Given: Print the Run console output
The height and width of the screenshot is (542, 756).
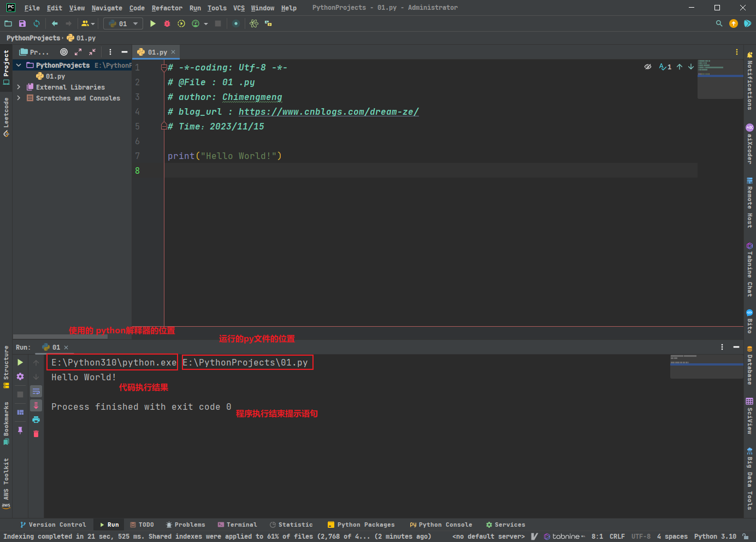Looking at the screenshot, I should 36,420.
